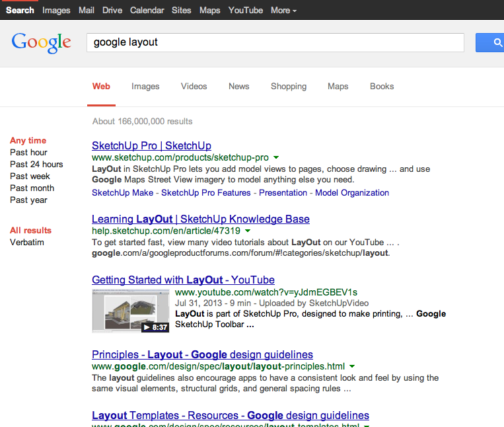The height and width of the screenshot is (427, 504).
Task: Click the Jul 31, 2013 upload info line
Action: tap(271, 303)
